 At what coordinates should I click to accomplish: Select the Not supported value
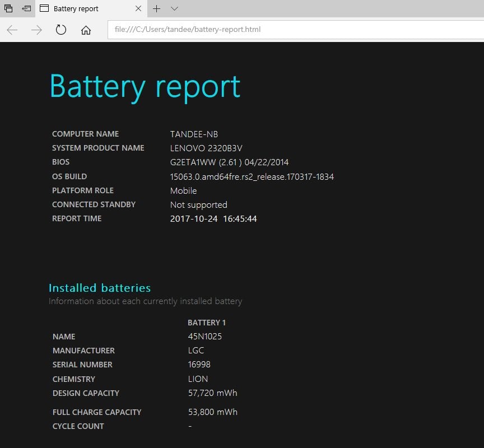pyautogui.click(x=198, y=205)
